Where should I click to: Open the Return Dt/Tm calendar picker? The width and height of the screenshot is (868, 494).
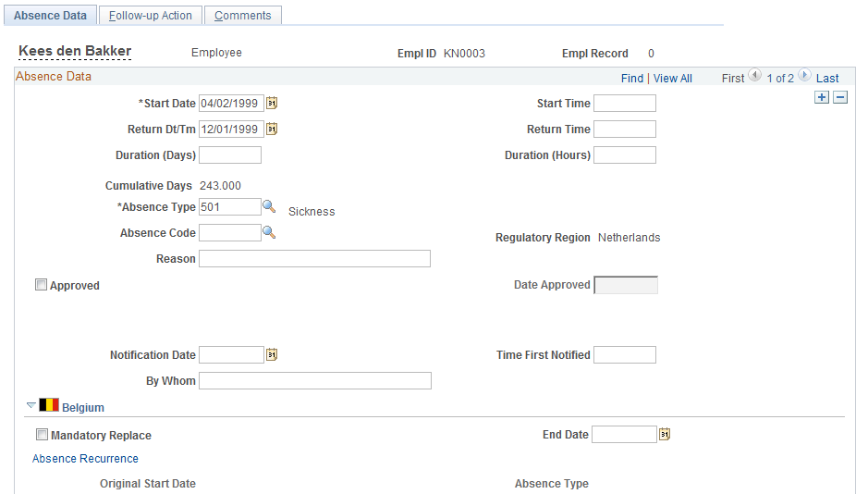[272, 129]
